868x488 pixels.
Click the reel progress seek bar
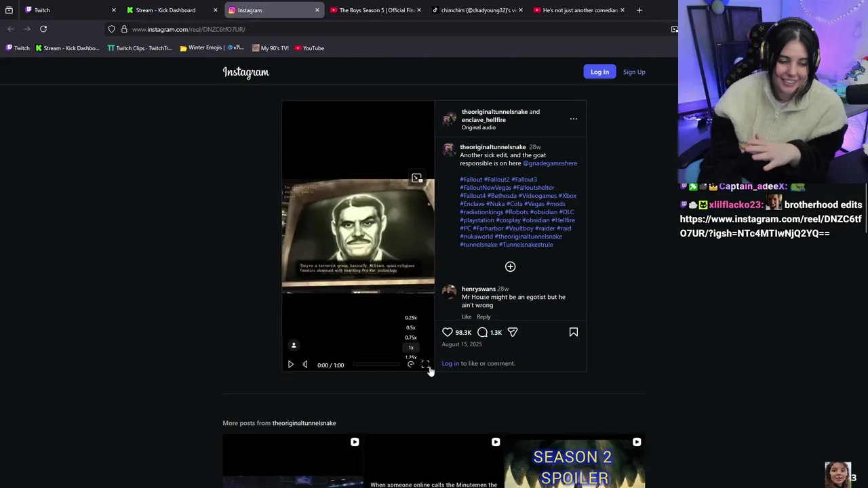click(376, 365)
